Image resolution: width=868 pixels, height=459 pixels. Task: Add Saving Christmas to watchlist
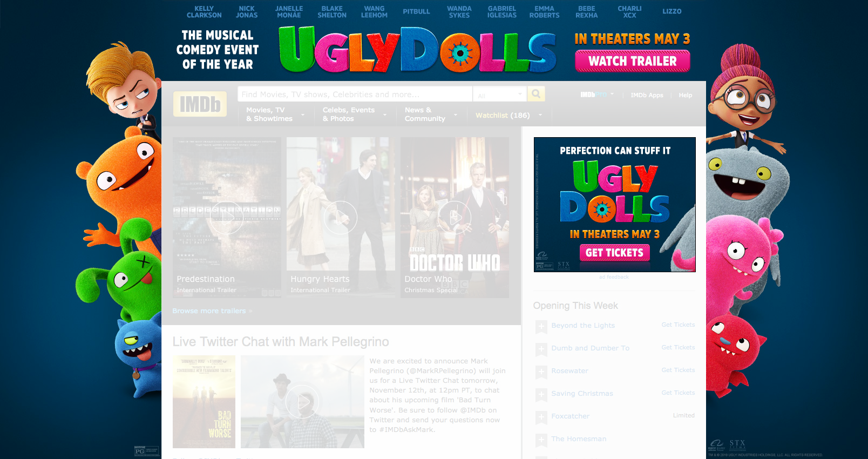pyautogui.click(x=541, y=394)
